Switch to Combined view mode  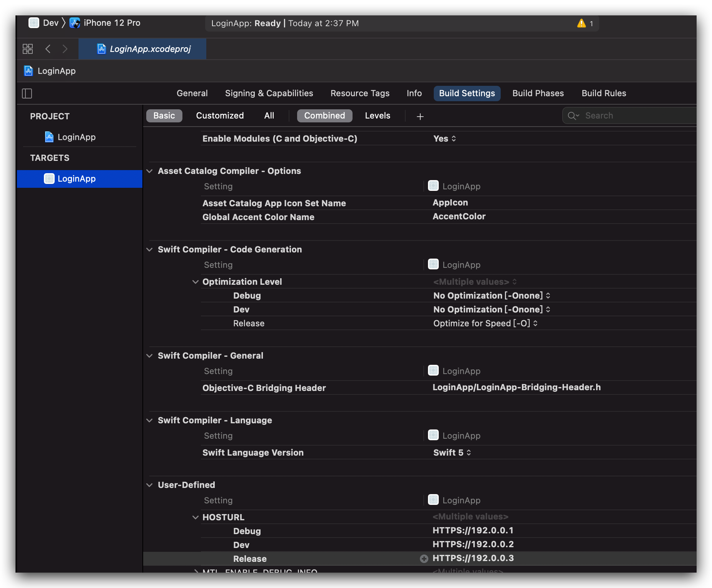click(x=324, y=116)
